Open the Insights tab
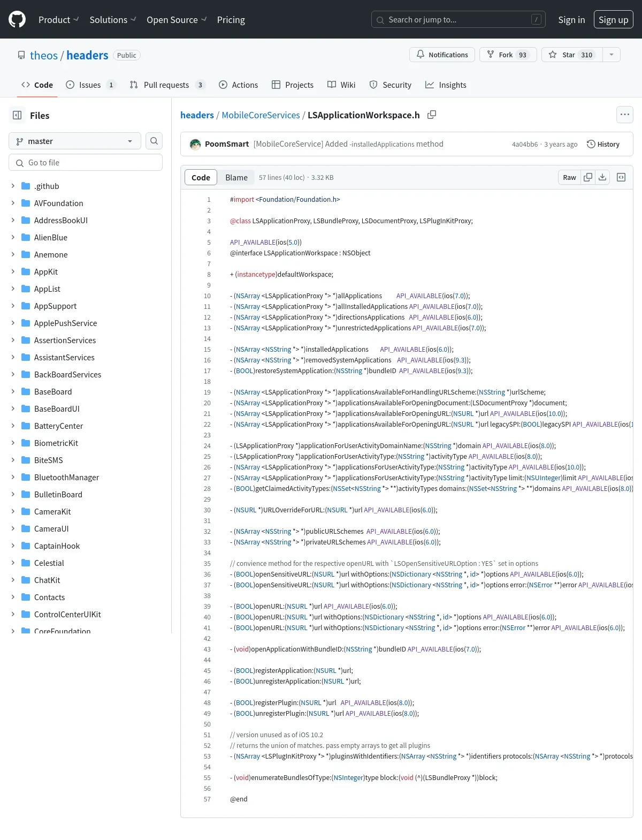 click(x=446, y=85)
